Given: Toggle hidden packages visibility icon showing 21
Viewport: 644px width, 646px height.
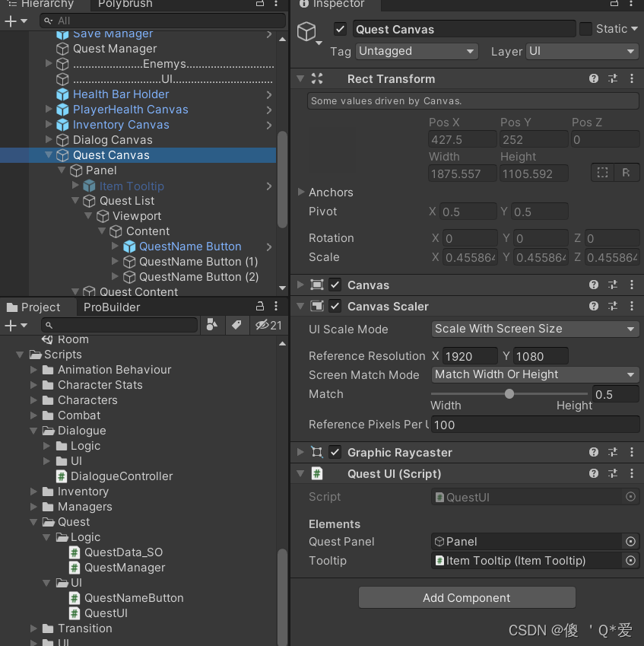Looking at the screenshot, I should [x=268, y=325].
